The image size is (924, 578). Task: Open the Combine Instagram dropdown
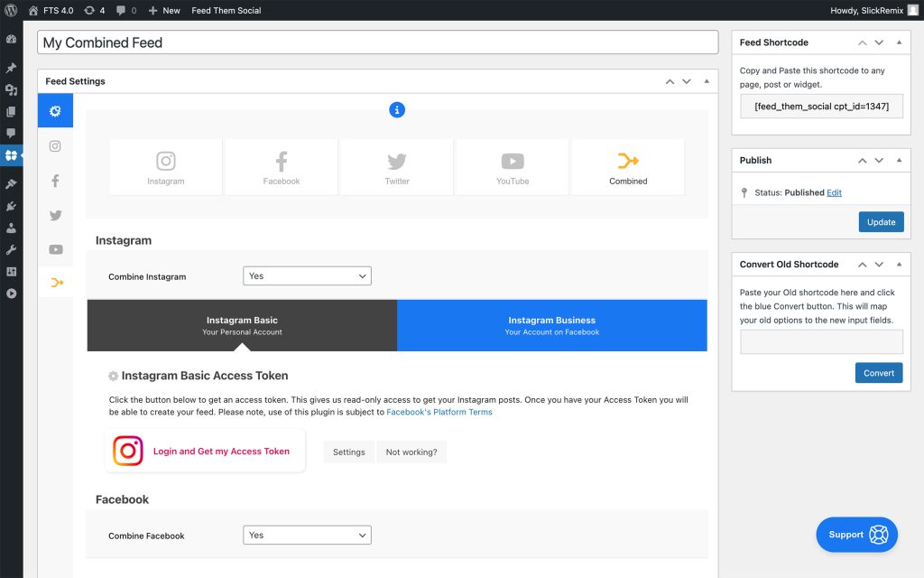coord(307,276)
